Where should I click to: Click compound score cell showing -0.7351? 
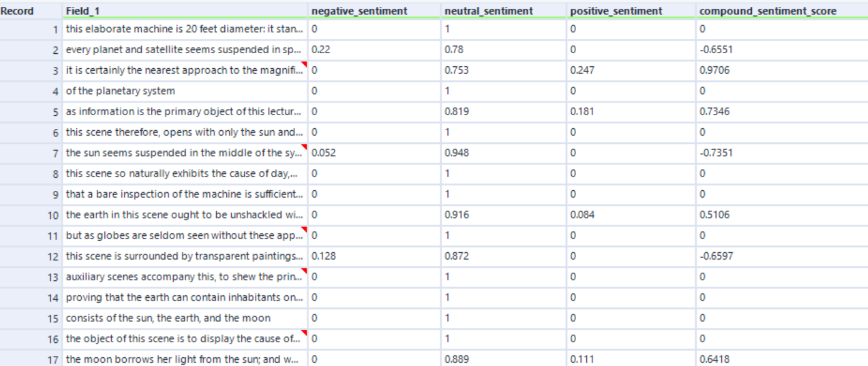[x=716, y=153]
